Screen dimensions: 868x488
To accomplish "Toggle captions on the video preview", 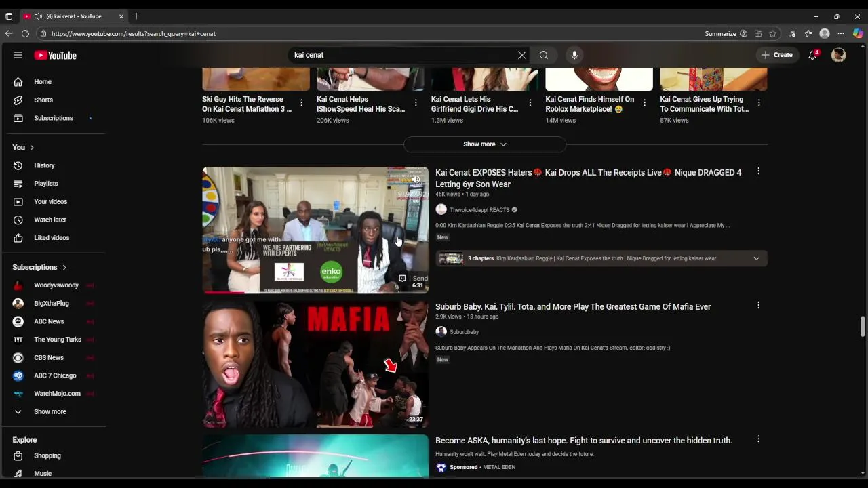I will click(x=416, y=201).
